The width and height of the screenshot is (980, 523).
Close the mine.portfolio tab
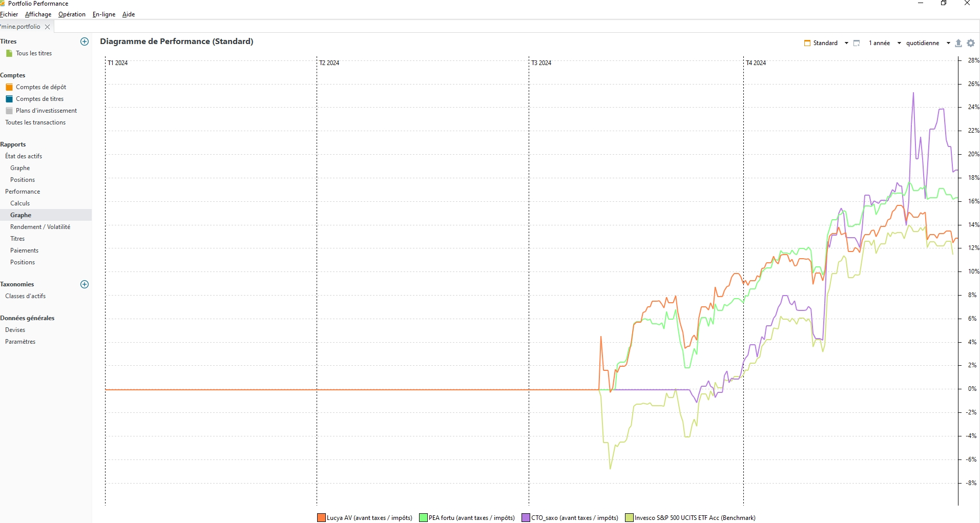(x=48, y=27)
